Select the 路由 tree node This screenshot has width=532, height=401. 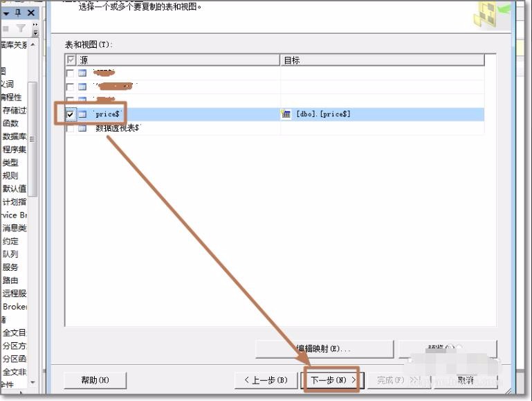click(x=10, y=280)
